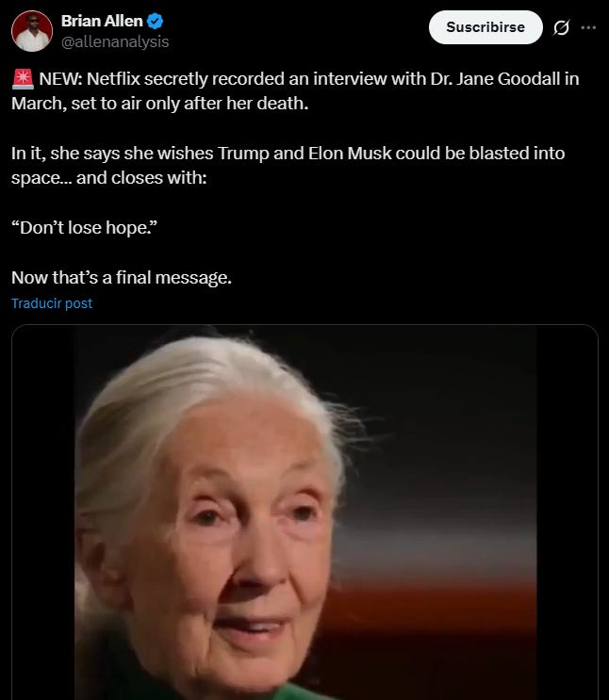
Task: Click the red siren emoji
Action: tap(23, 79)
